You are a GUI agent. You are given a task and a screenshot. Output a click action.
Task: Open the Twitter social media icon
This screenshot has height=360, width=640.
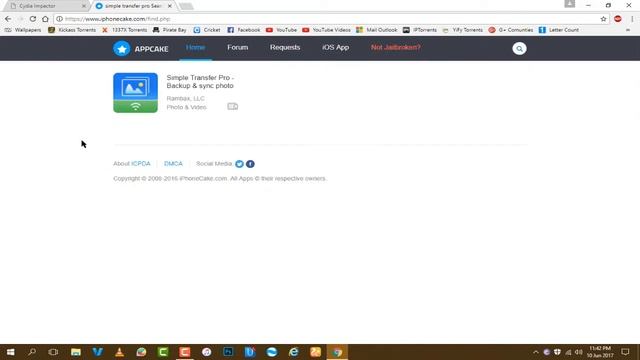tap(240, 164)
